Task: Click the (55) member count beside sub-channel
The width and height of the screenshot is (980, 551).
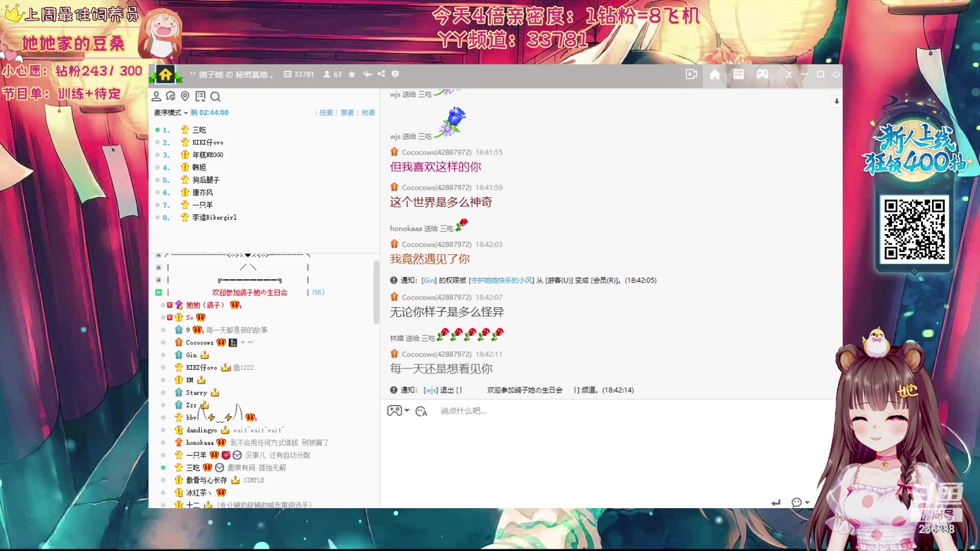Action: coord(318,292)
